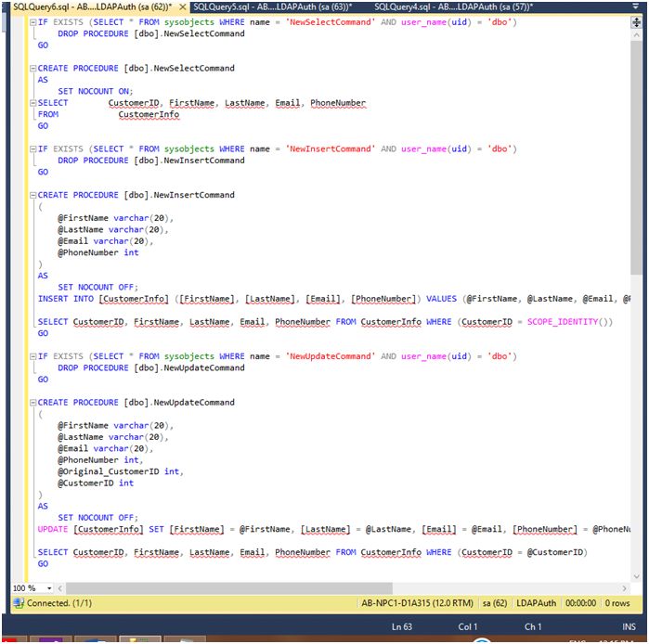Click the editor split-window handle icon
Viewport: 649px width, 644px height.
coord(636,22)
